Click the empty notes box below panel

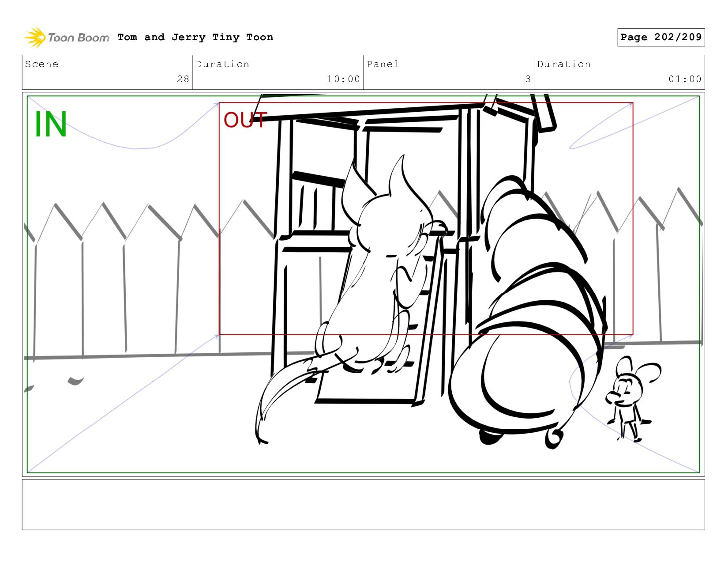pos(364,505)
